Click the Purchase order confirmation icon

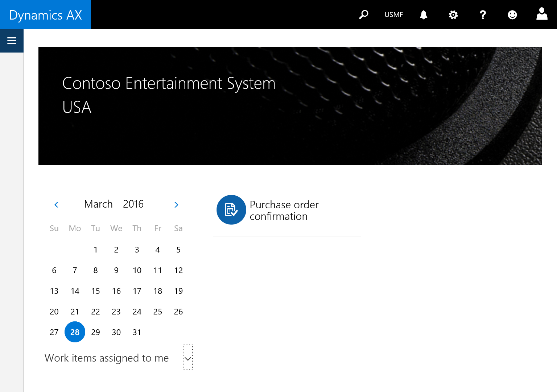tap(231, 210)
